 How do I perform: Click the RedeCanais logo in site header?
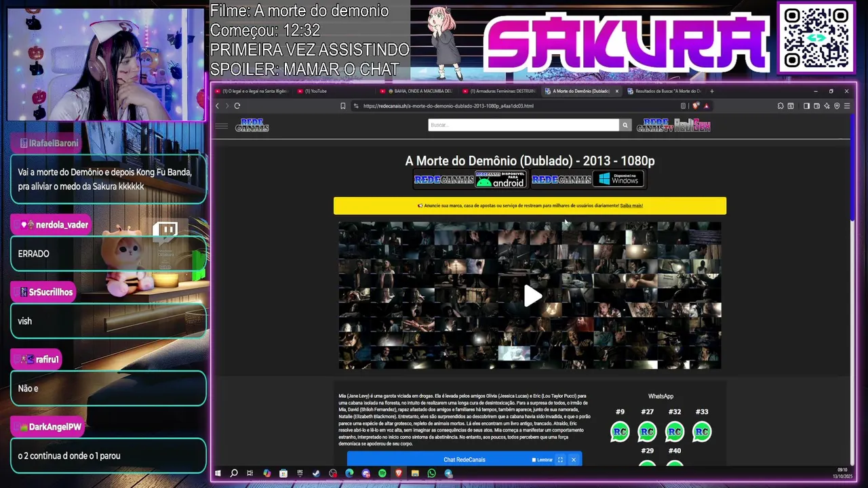(x=252, y=125)
